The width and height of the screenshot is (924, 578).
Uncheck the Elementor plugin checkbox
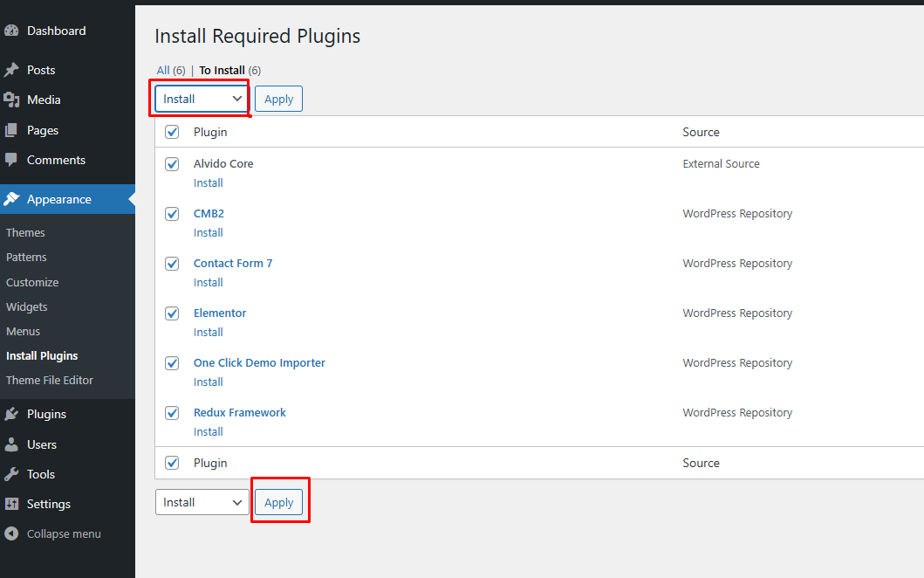(x=172, y=313)
